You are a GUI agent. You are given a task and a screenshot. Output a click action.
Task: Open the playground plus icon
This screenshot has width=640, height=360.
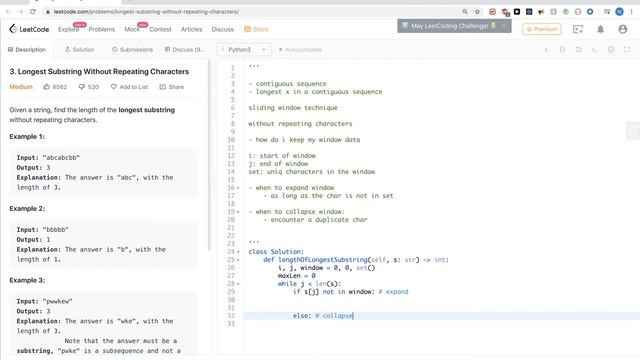(x=578, y=29)
